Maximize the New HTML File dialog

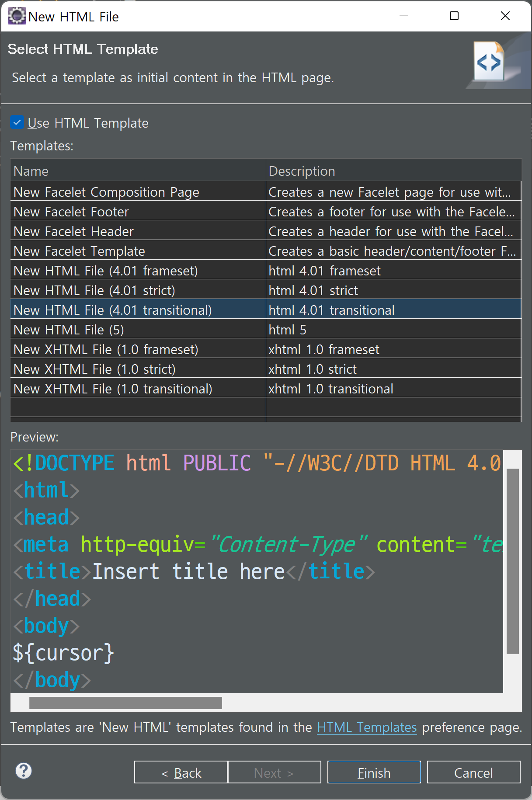click(454, 16)
